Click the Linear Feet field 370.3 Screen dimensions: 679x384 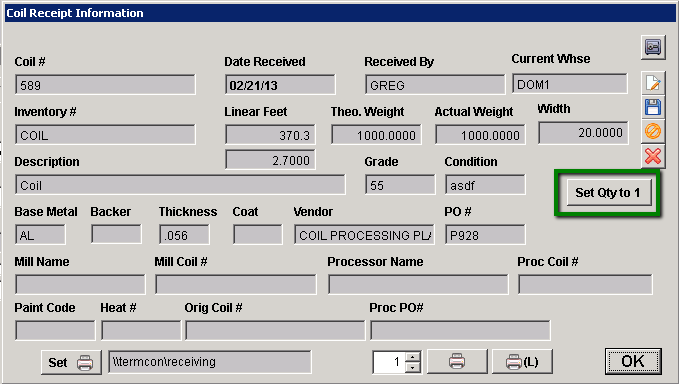(270, 135)
